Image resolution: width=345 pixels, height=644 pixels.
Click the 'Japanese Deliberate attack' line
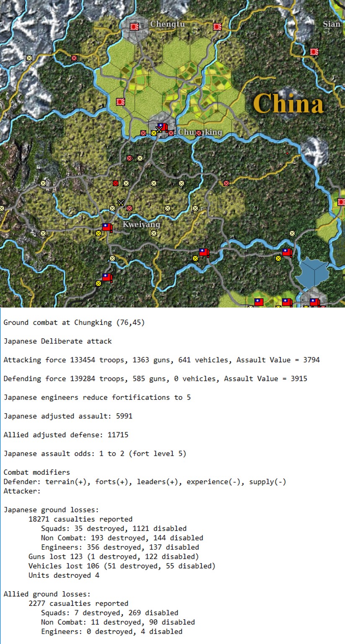pos(58,341)
